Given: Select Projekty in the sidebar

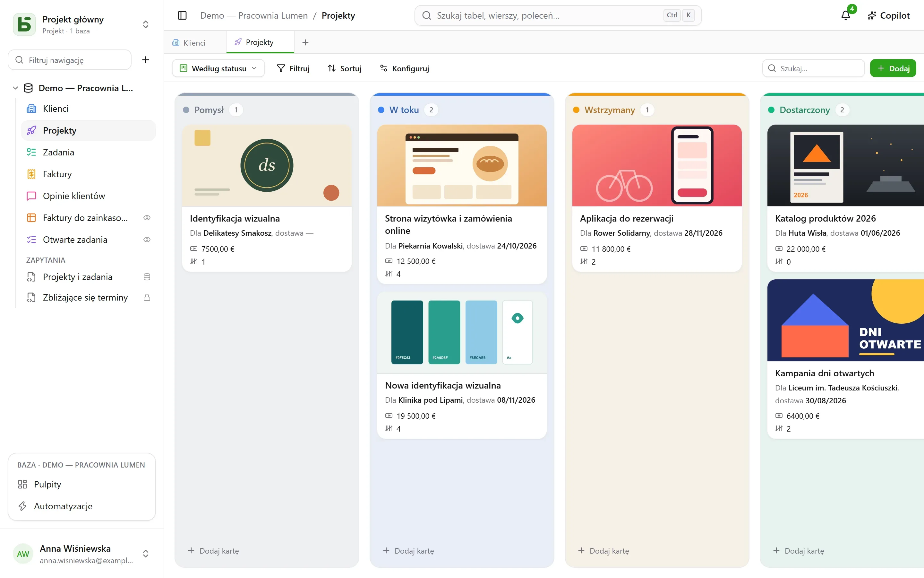Looking at the screenshot, I should [x=88, y=130].
